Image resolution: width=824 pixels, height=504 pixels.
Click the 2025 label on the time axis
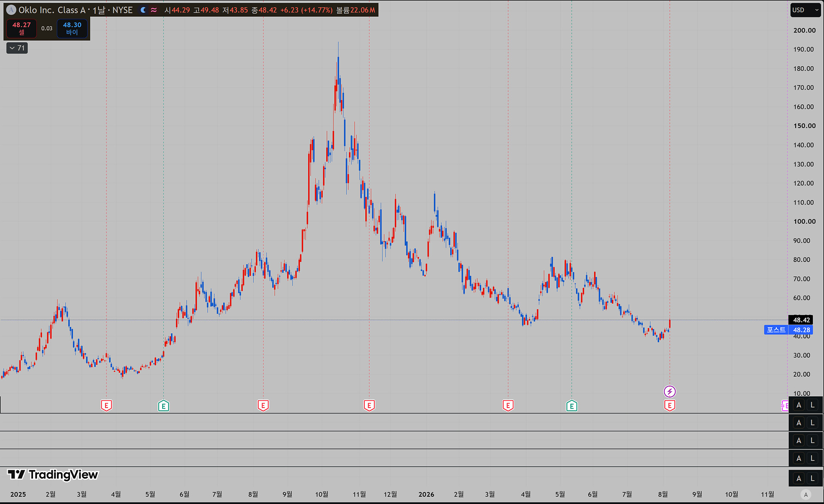[x=18, y=495]
